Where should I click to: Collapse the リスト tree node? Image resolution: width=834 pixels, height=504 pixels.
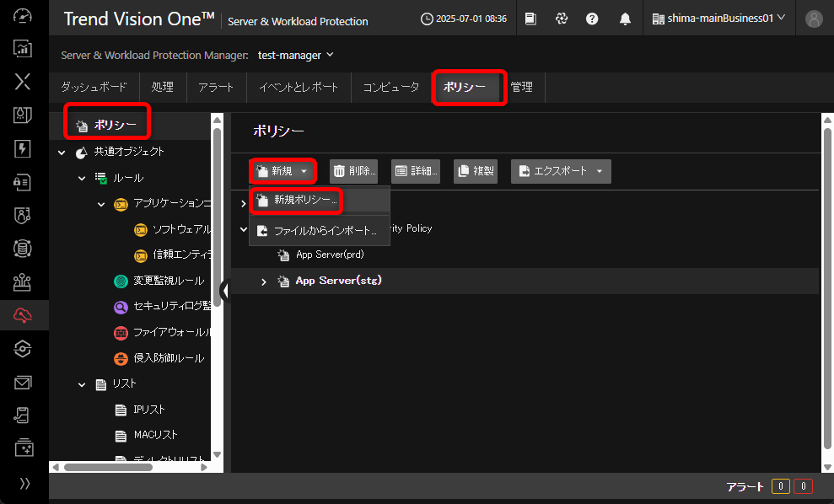82,384
